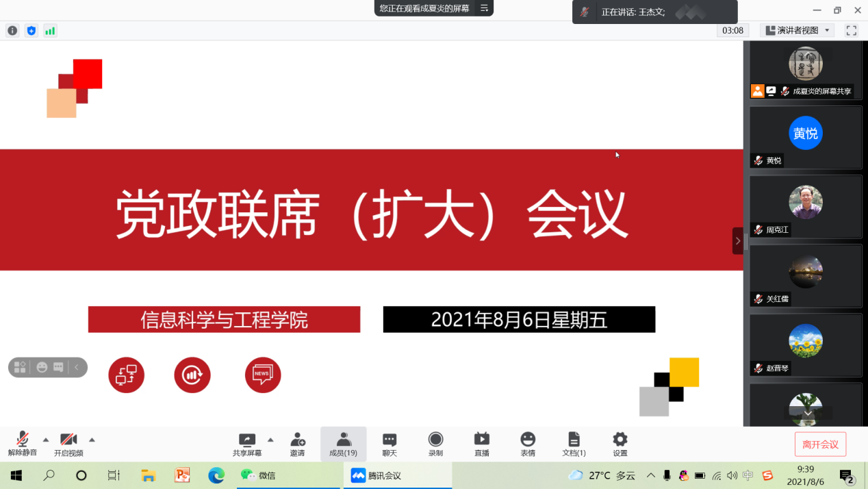Open the members list 成员(19)
Viewport: 868px width, 489px height.
coord(344,443)
